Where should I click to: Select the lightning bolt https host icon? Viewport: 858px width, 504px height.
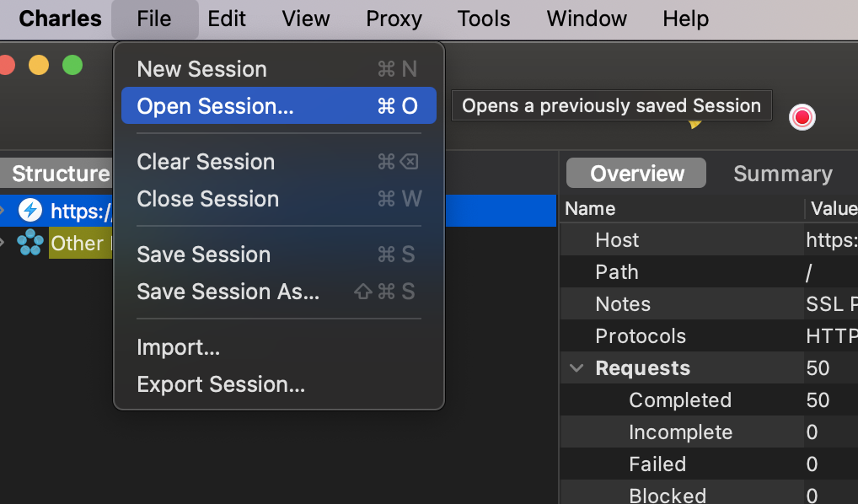click(30, 210)
